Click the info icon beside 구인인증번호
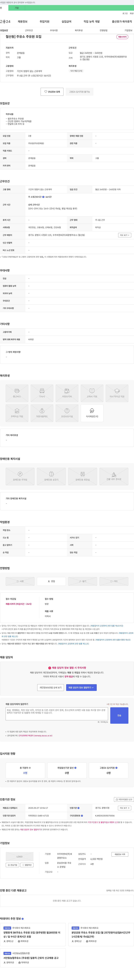Screen dimensions: 134x980 pos(82,816)
